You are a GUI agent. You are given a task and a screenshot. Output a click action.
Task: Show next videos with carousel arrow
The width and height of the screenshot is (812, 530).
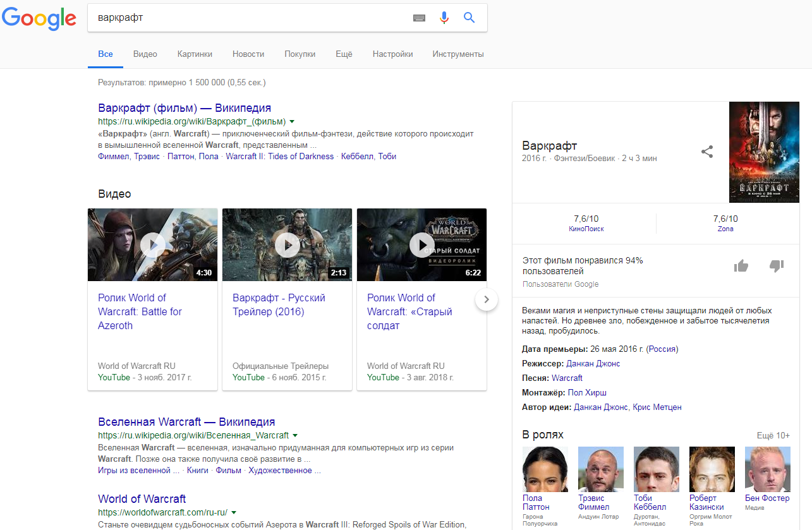pos(486,299)
